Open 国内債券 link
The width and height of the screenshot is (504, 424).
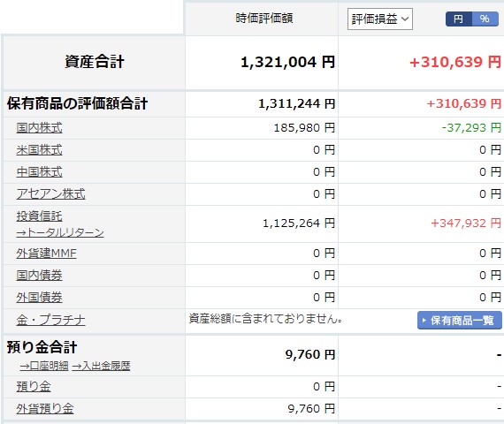[39, 276]
